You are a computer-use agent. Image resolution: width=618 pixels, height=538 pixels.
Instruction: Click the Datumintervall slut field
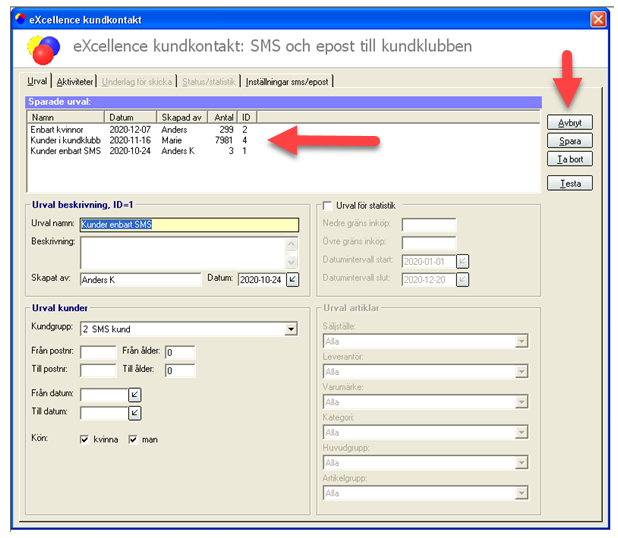pos(429,279)
